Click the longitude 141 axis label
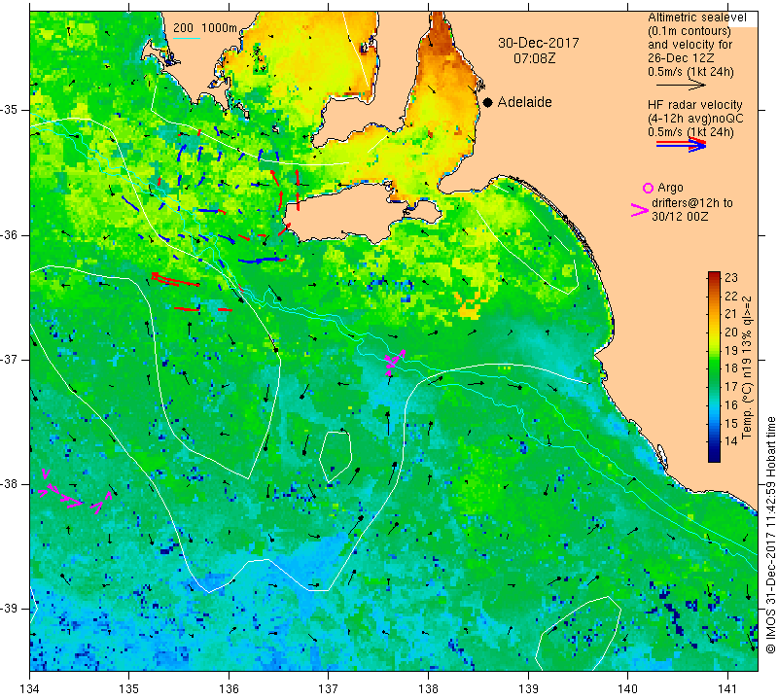This screenshot has height=700, width=778. [x=727, y=689]
